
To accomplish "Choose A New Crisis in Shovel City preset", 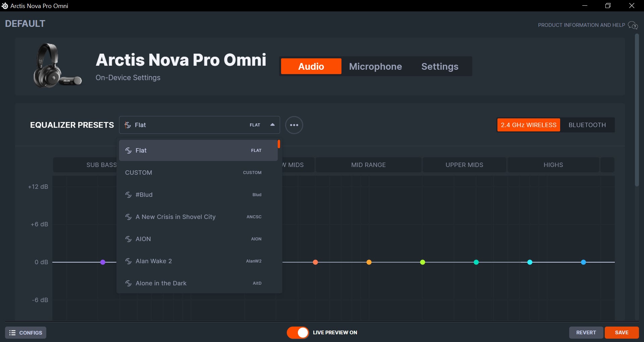I will 198,217.
